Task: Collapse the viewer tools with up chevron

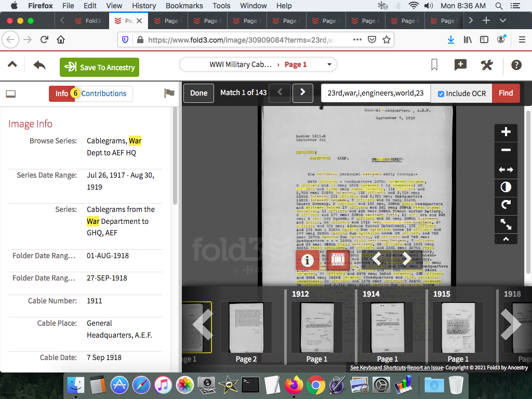Action: pyautogui.click(x=506, y=239)
